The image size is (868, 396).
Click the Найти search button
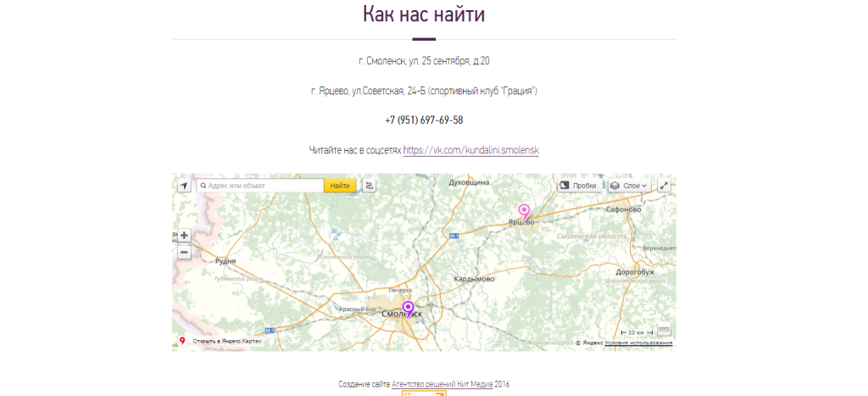pyautogui.click(x=340, y=186)
